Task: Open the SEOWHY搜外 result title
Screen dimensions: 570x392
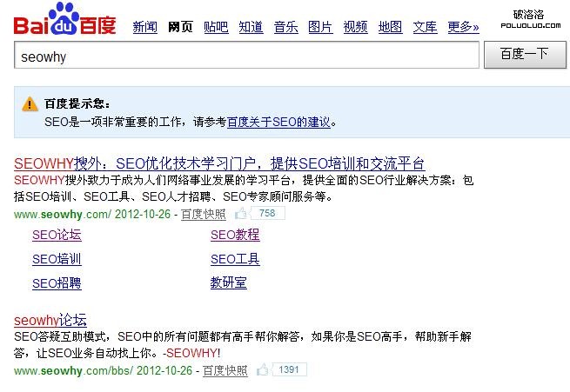Action: coord(220,163)
